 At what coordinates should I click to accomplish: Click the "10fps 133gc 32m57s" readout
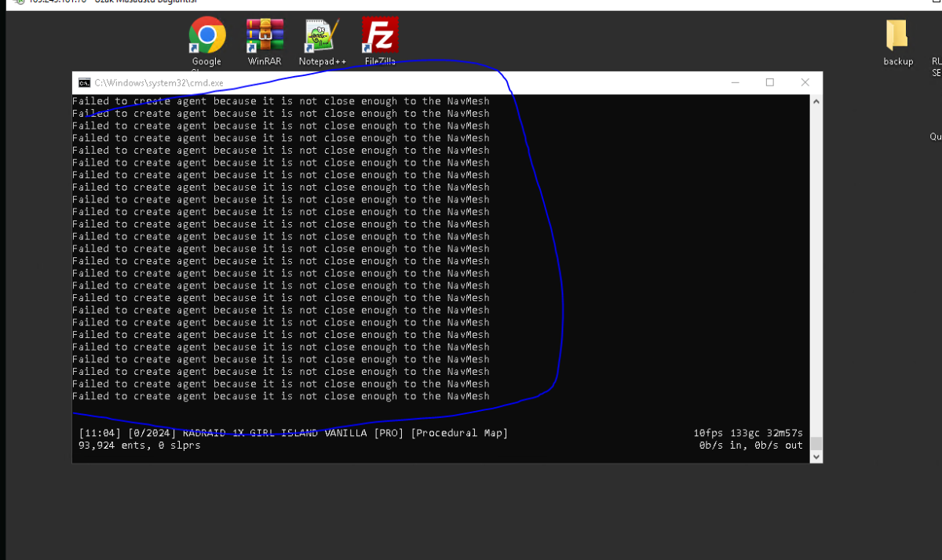[747, 433]
